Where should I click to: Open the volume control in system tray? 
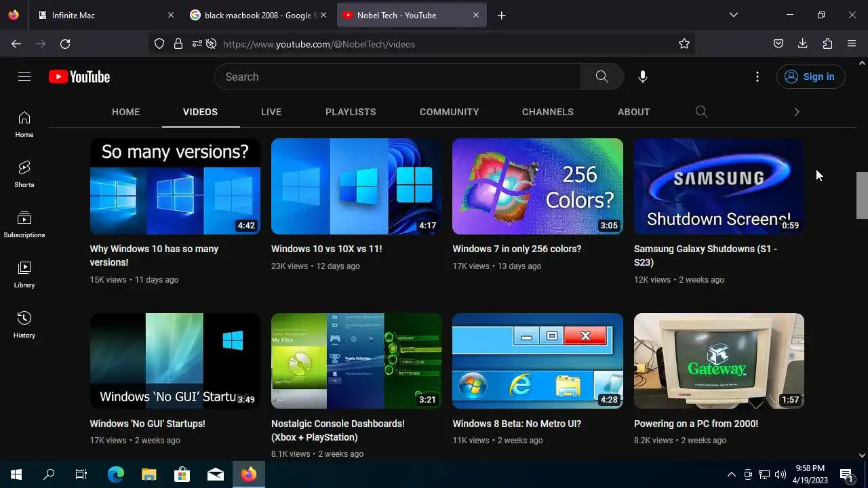point(781,474)
